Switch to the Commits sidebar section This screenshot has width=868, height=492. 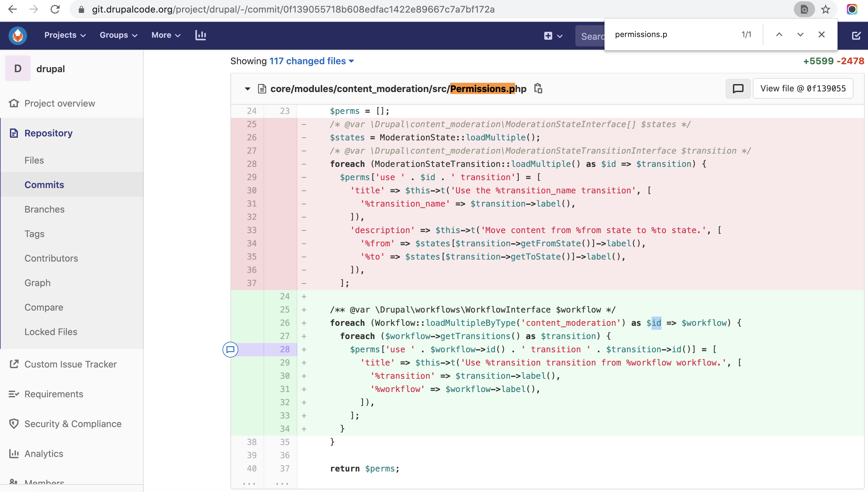tap(44, 184)
